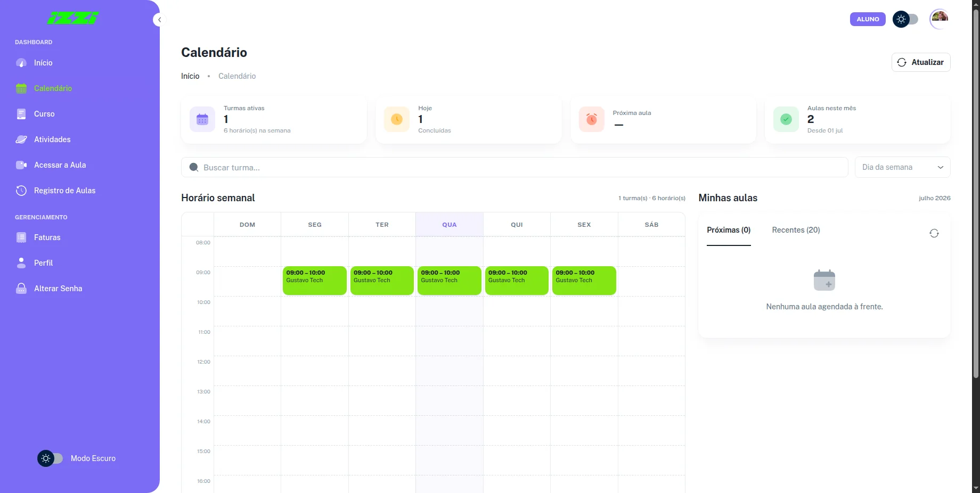Click the user avatar in top bar
The width and height of the screenshot is (980, 493).
coord(940,19)
